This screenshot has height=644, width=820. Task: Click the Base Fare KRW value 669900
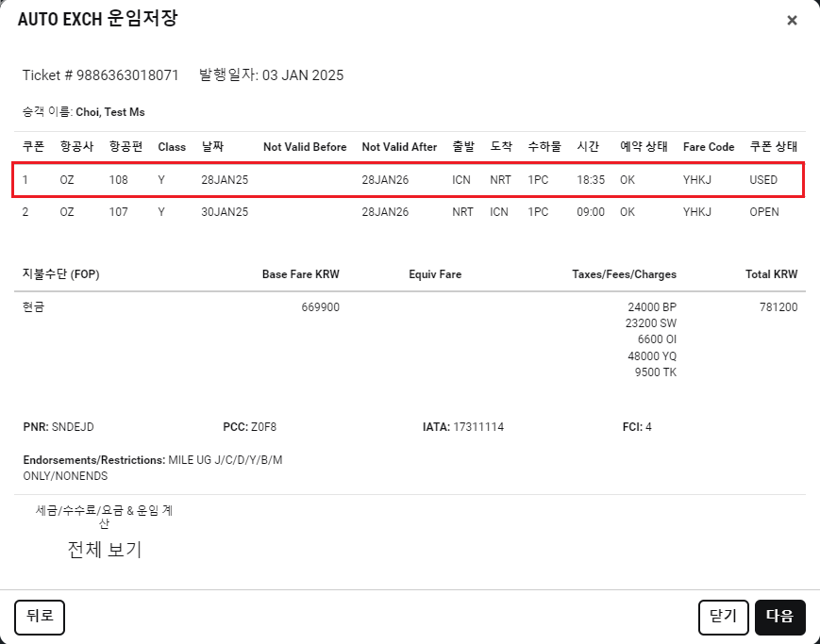(x=320, y=307)
